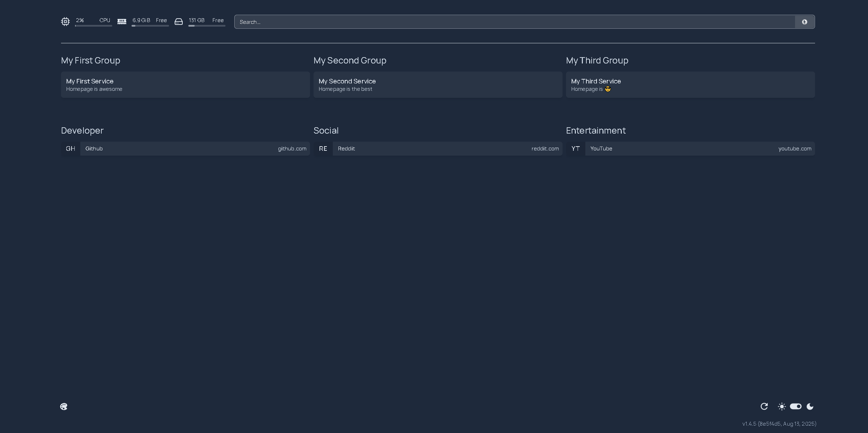Click the v1.4.5 version text
This screenshot has height=433, width=868.
tap(779, 424)
